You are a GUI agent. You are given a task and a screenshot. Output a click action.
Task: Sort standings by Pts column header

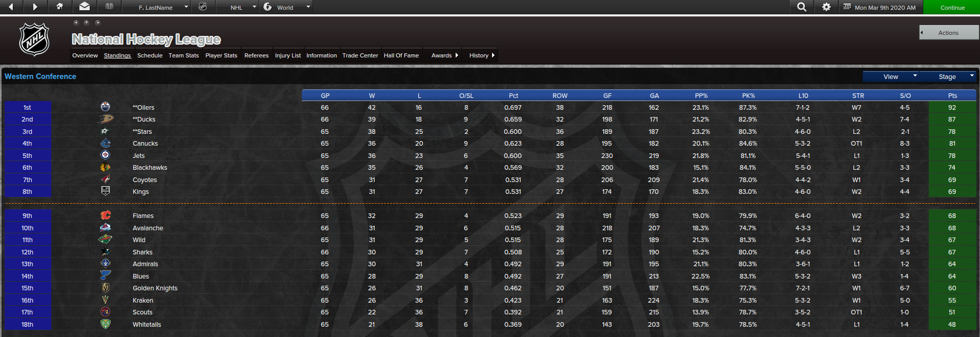952,95
